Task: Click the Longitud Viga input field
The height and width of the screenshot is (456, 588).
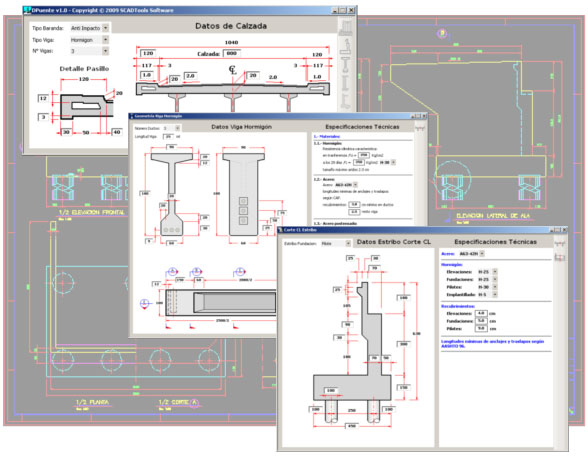Action: [x=168, y=136]
